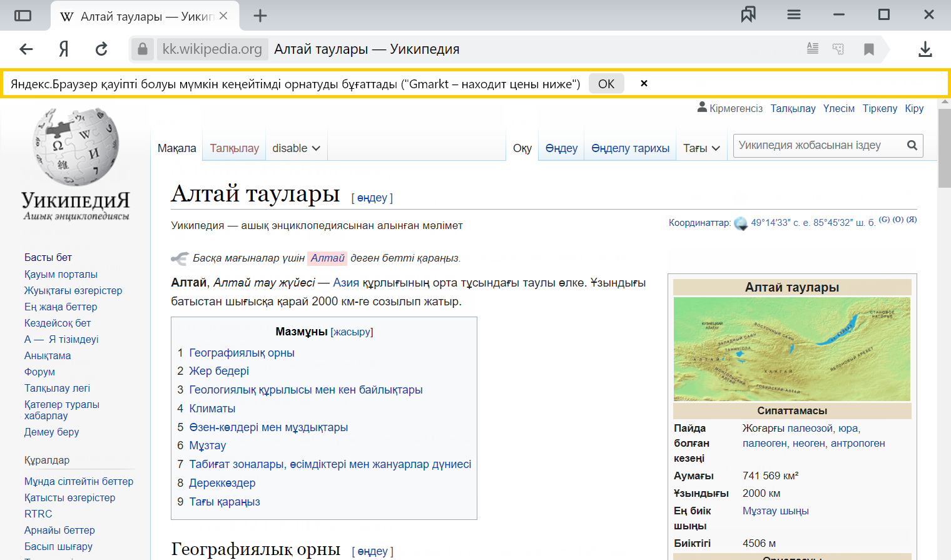Open Жуықтағы өзгерістер sidebar link

[x=73, y=290]
